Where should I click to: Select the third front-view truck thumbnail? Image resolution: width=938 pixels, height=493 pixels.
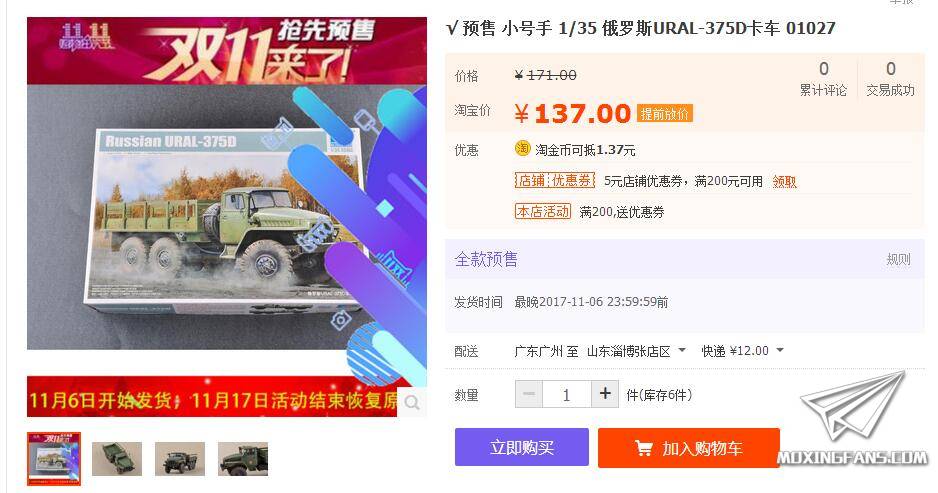pyautogui.click(x=179, y=459)
